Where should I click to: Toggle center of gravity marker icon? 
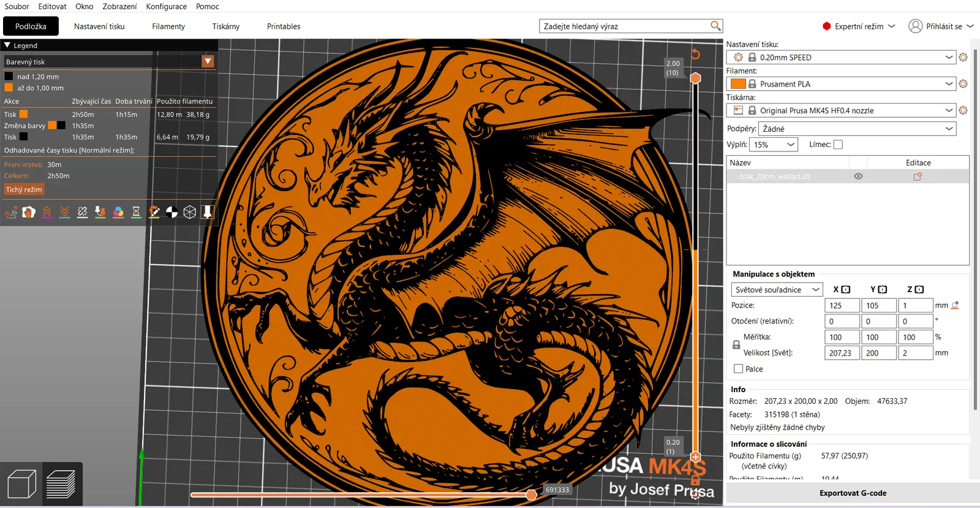[x=172, y=212]
